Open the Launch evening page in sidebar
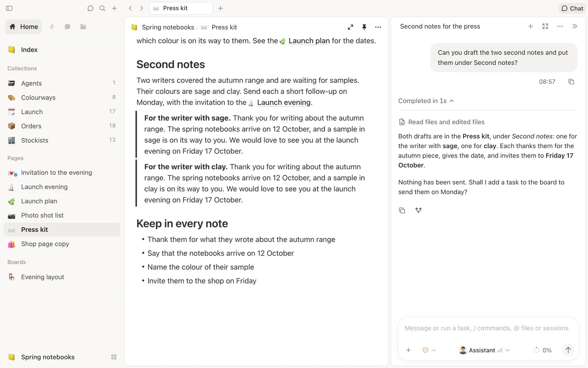 point(62,187)
